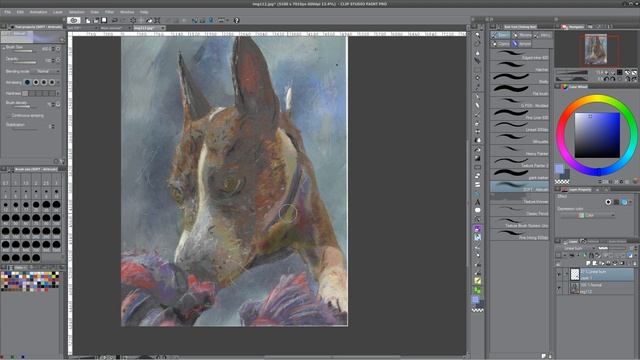Open the Edit menu
Image resolution: width=640 pixels, height=360 pixels.
tap(20, 12)
